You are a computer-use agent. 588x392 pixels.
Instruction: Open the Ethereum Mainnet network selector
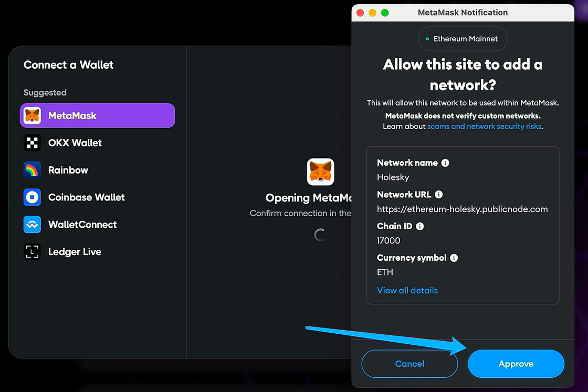tap(463, 39)
